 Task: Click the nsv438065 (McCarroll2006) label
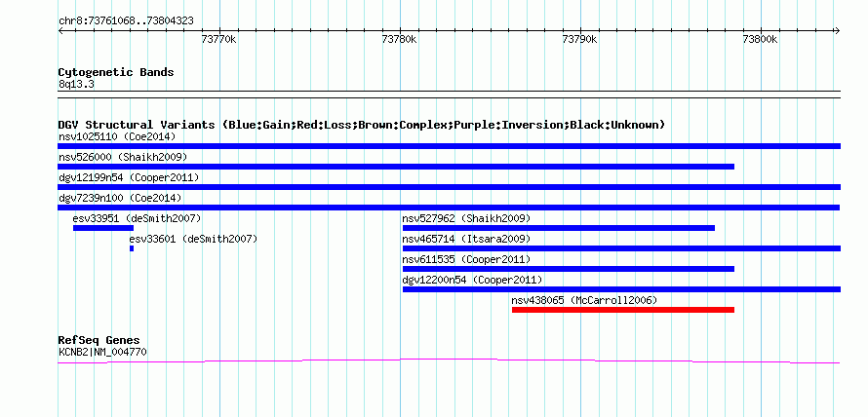coord(584,300)
